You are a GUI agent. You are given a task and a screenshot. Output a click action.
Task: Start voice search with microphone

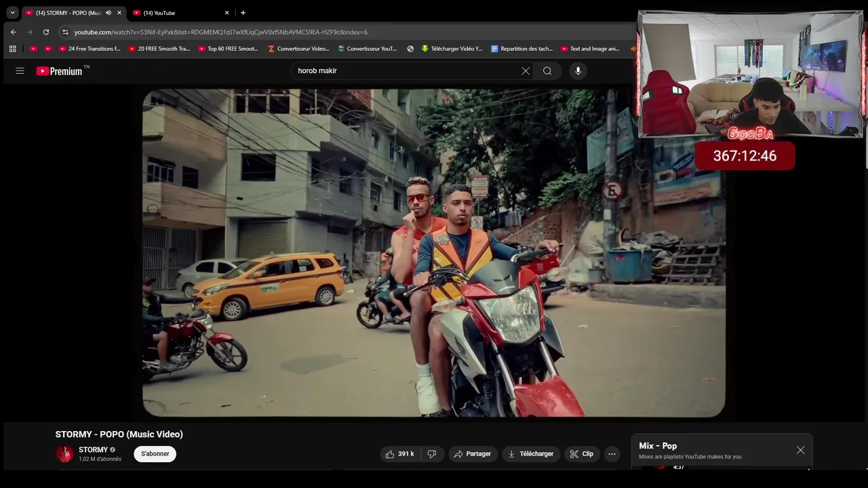578,70
